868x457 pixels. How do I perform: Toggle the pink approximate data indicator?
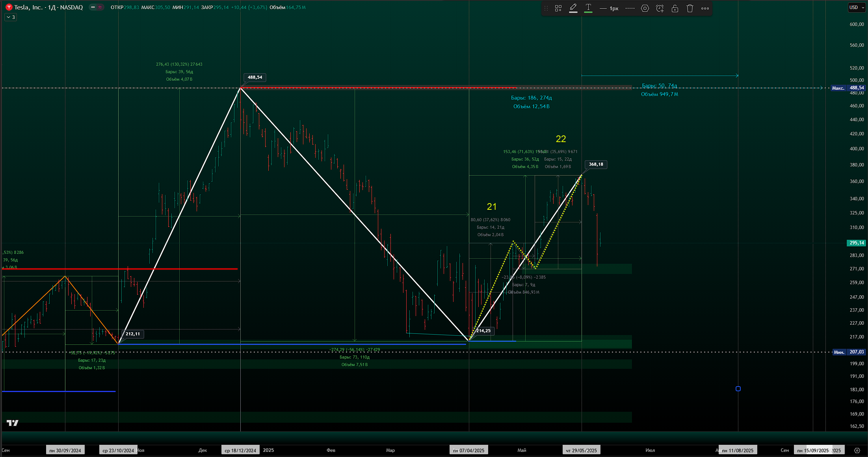pyautogui.click(x=100, y=7)
